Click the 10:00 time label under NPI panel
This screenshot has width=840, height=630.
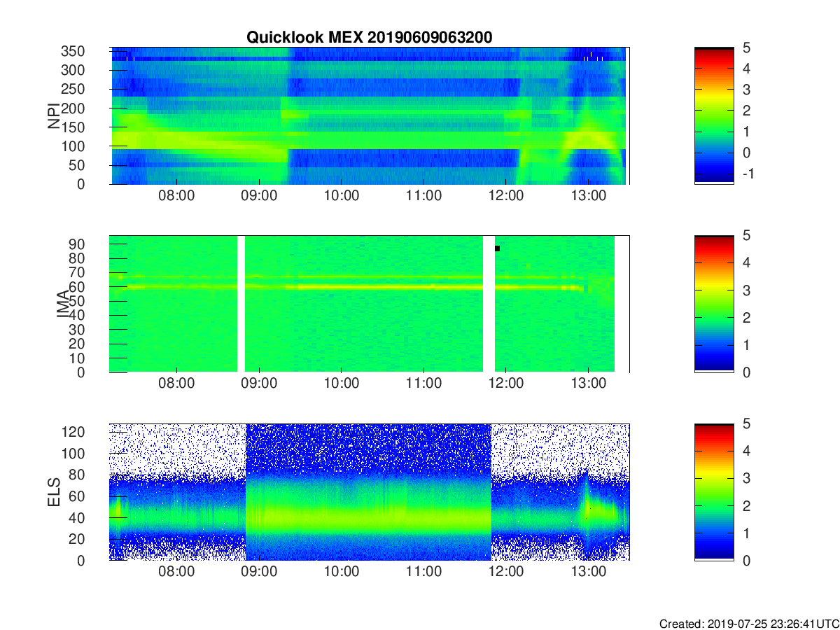[341, 197]
